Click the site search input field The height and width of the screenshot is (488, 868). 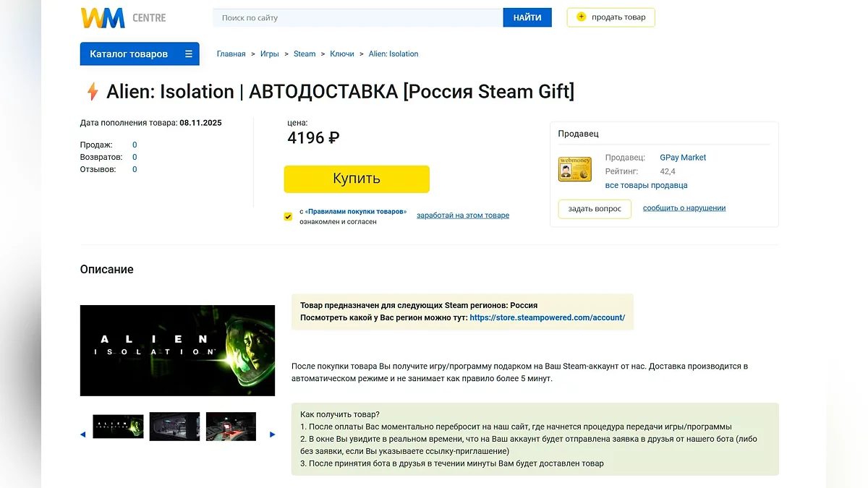tap(358, 17)
